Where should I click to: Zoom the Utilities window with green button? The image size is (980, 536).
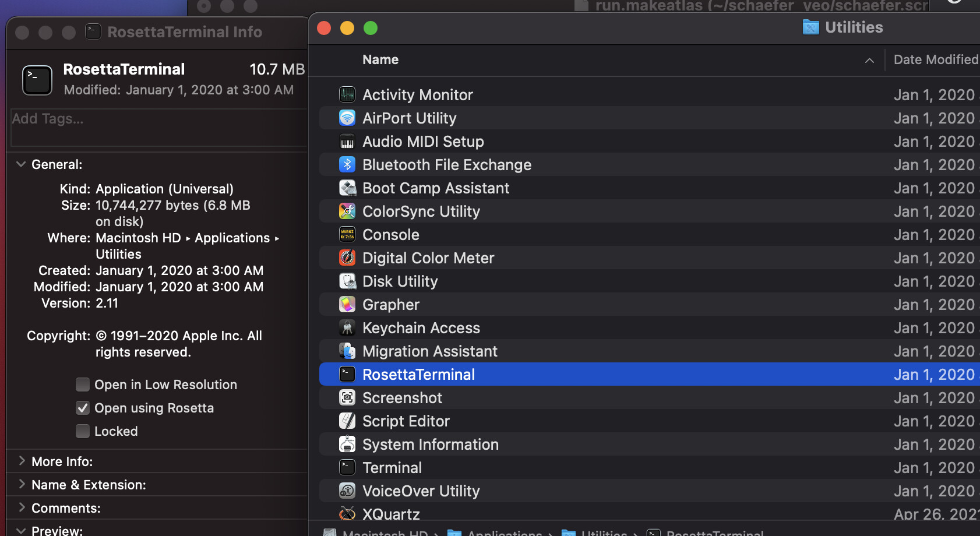(x=371, y=28)
